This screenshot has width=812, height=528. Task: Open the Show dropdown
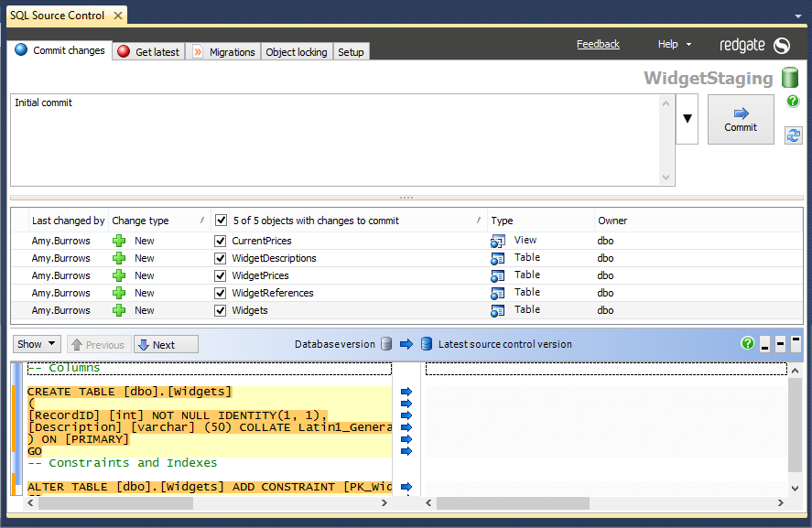(x=37, y=344)
